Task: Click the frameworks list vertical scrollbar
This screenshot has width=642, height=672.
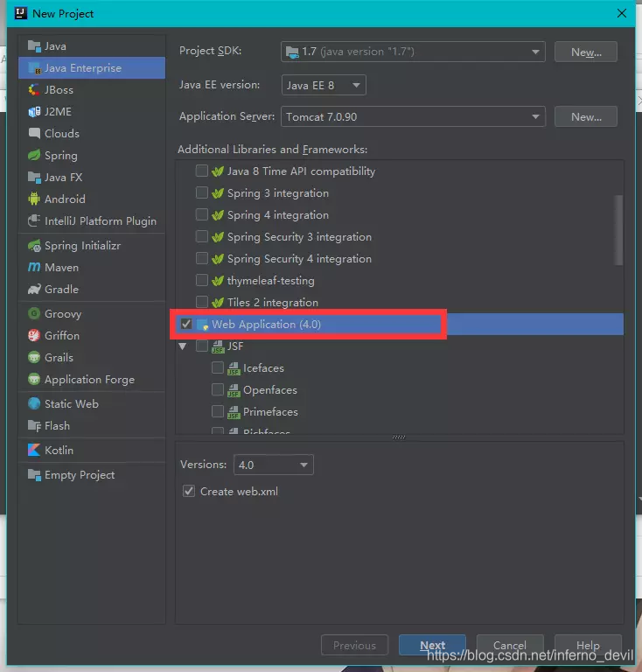Action: pyautogui.click(x=618, y=231)
